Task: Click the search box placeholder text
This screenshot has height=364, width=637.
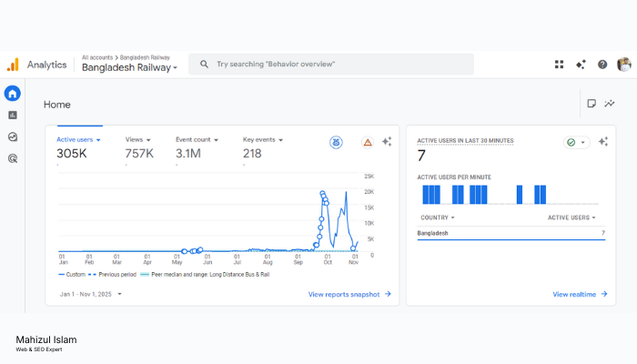Action: pyautogui.click(x=276, y=65)
